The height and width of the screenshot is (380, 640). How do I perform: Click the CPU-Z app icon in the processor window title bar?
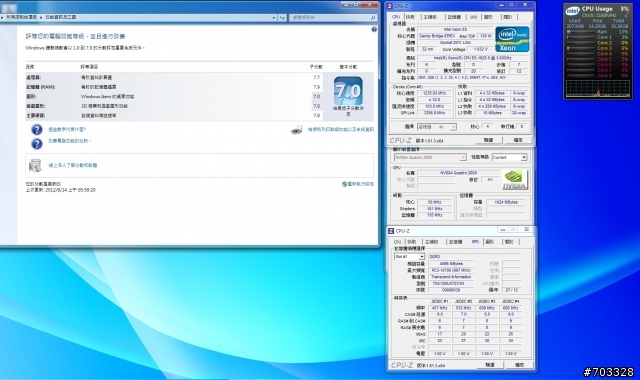point(389,6)
